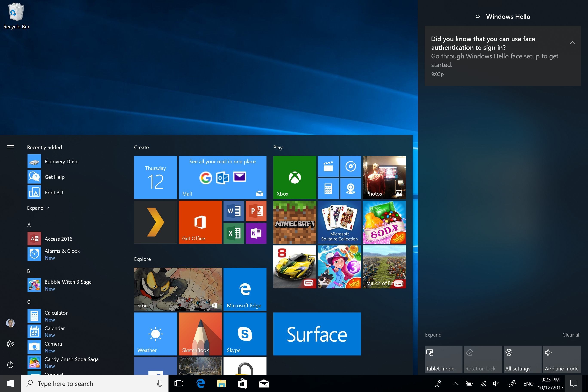Open the Photos tile
Screen dimensions: 588x392
[x=384, y=178]
